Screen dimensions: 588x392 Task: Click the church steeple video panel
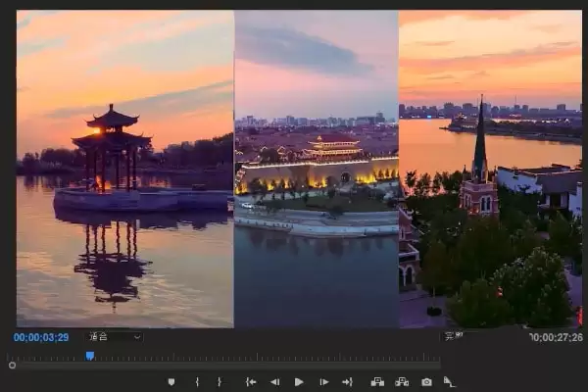click(491, 169)
